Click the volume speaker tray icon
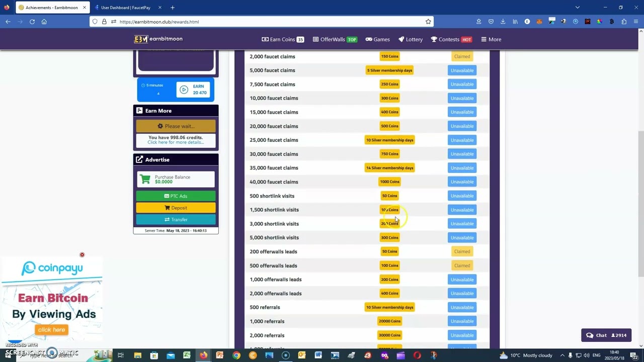This screenshot has height=362, width=644. [586, 355]
